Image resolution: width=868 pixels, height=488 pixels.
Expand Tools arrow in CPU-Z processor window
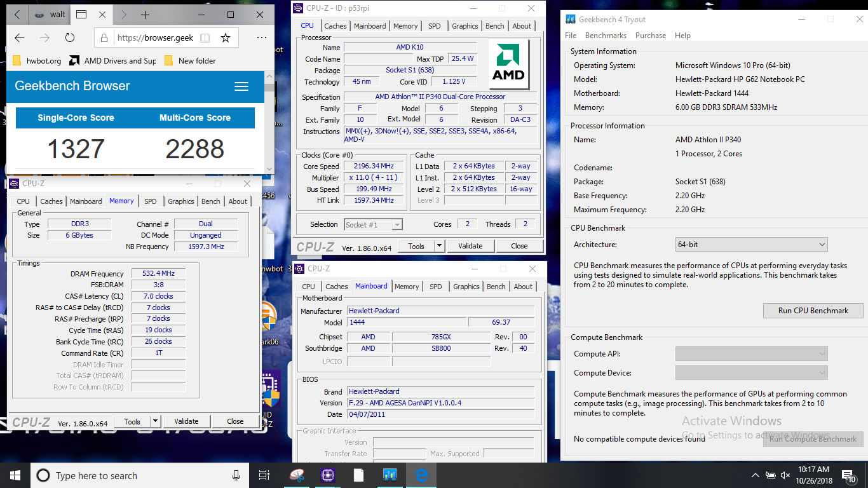(x=440, y=246)
